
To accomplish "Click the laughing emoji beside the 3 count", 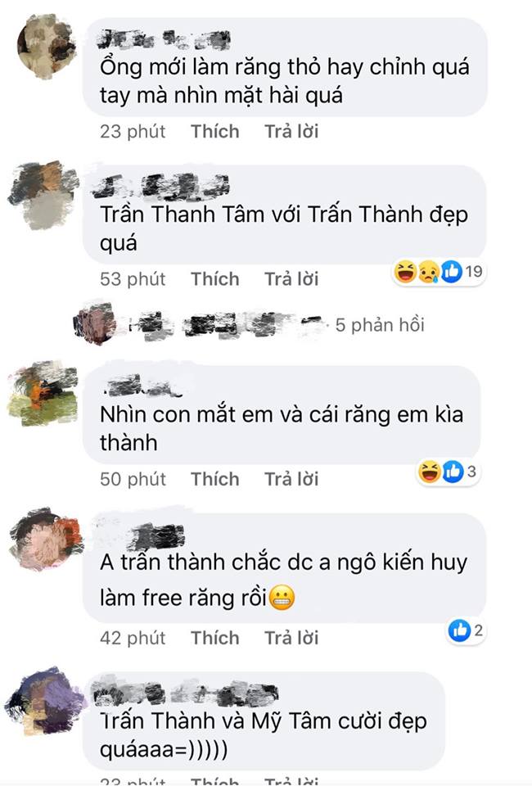I will (x=430, y=472).
